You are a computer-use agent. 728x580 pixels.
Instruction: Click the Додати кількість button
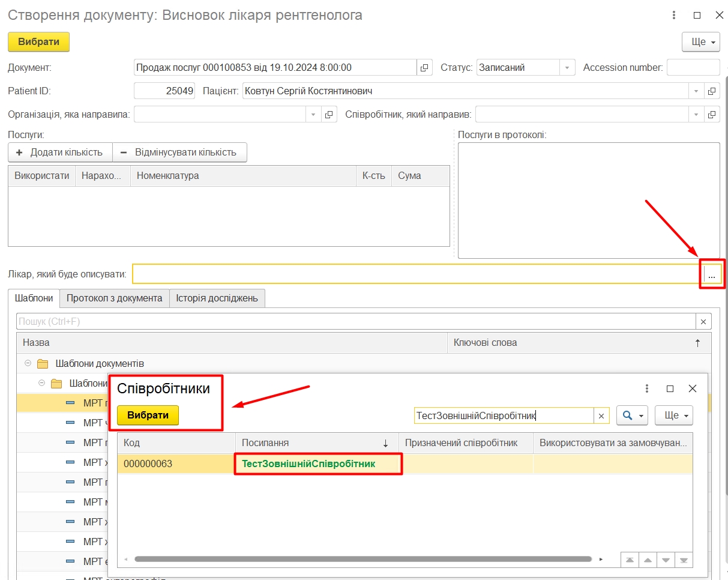(60, 153)
